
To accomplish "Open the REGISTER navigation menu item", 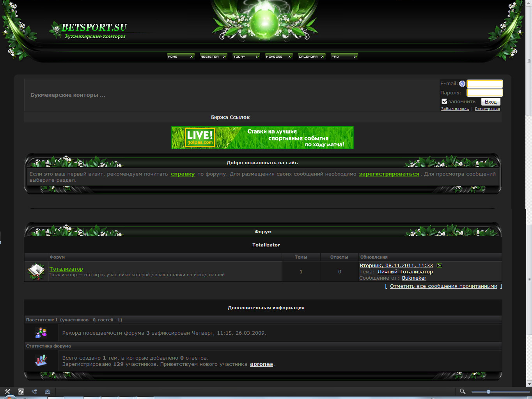I will click(213, 57).
